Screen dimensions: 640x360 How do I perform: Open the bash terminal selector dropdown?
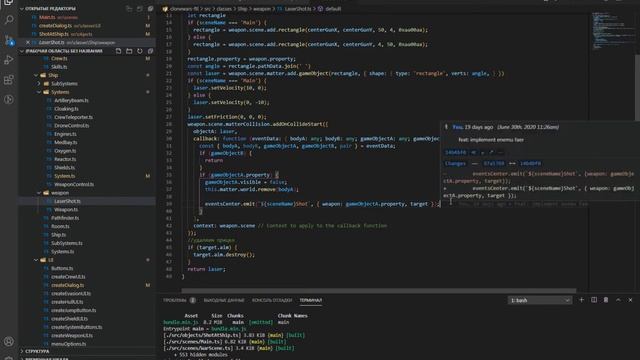(x=539, y=300)
